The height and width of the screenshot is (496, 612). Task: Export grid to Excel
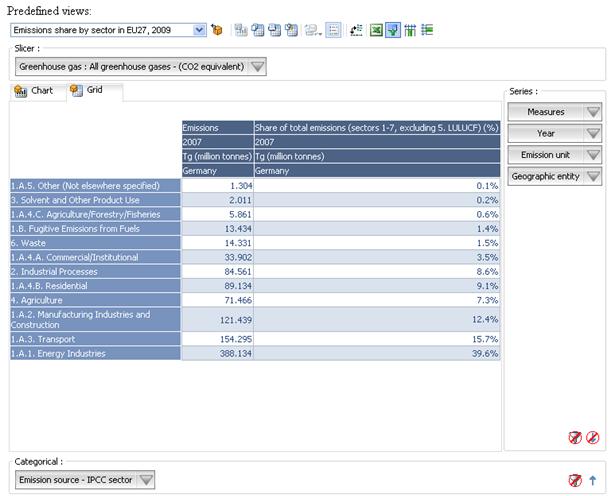click(376, 30)
